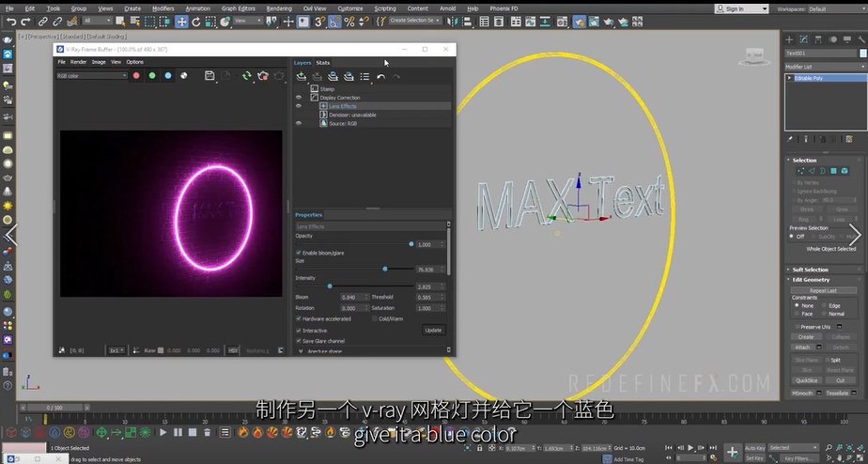Image resolution: width=868 pixels, height=464 pixels.
Task: Open the Modifier List dropdown
Action: point(826,67)
